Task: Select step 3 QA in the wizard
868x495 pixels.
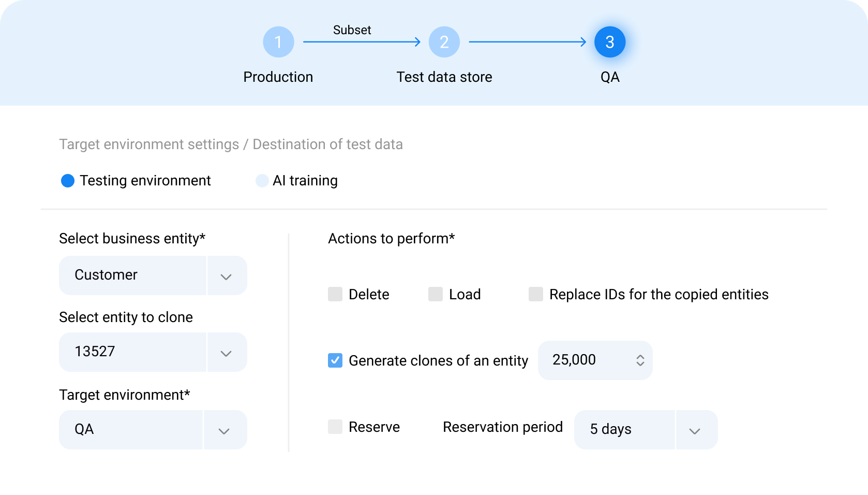Action: click(x=609, y=42)
